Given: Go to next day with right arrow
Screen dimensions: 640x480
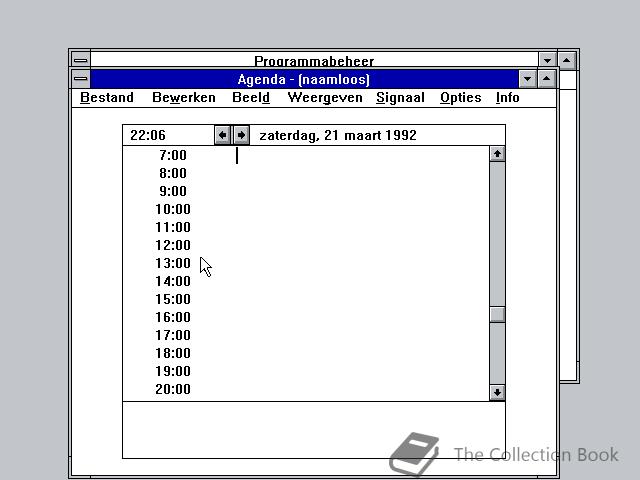Looking at the screenshot, I should coord(241,135).
